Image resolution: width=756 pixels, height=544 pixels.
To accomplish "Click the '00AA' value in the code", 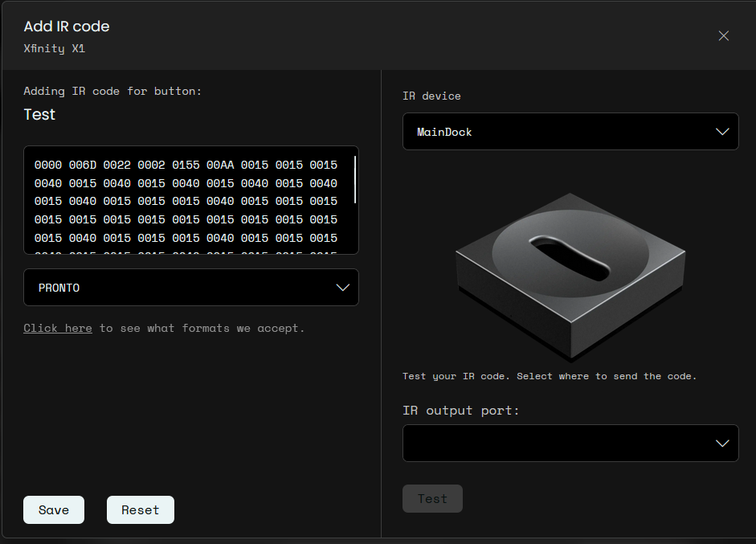I will coord(220,165).
